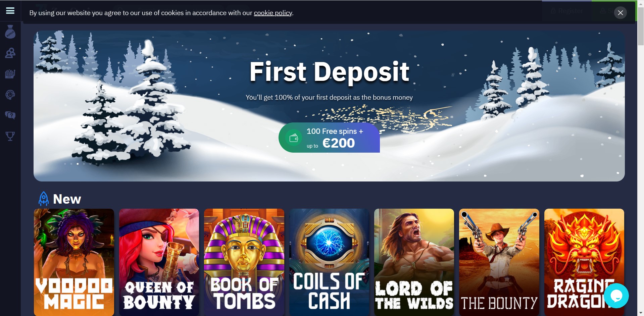Open the Lord of the Wilds game

point(414,262)
